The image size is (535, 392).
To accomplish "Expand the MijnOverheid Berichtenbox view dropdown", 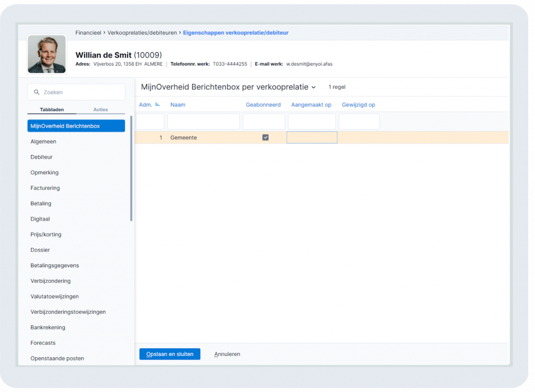I will pos(313,87).
